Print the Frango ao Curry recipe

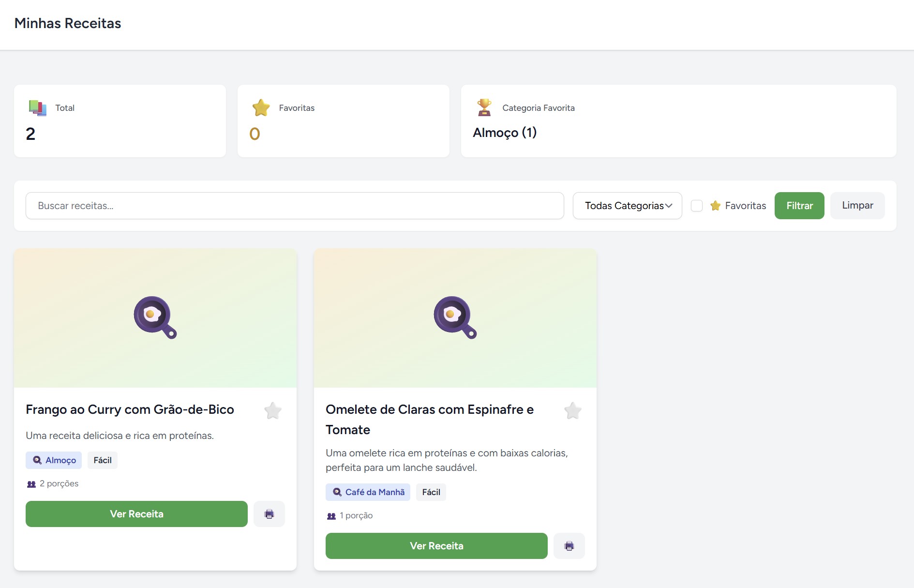tap(269, 514)
